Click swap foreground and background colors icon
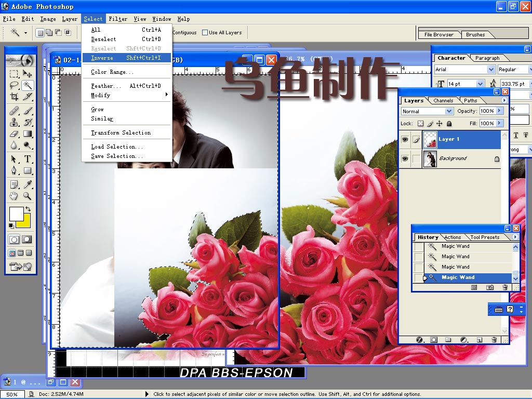The image size is (532, 399). coord(28,209)
